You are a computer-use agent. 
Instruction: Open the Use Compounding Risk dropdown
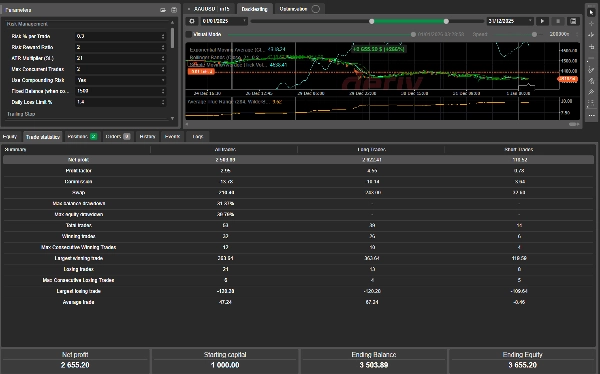point(121,80)
